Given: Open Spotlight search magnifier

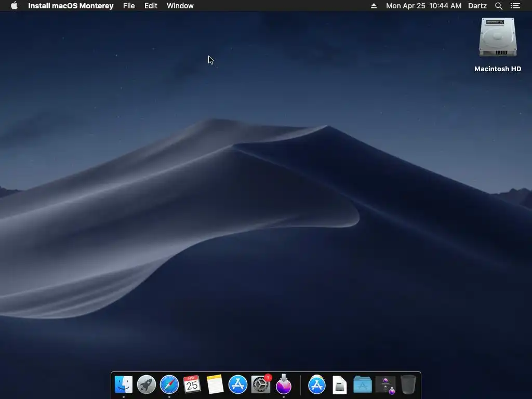Looking at the screenshot, I should (498, 6).
